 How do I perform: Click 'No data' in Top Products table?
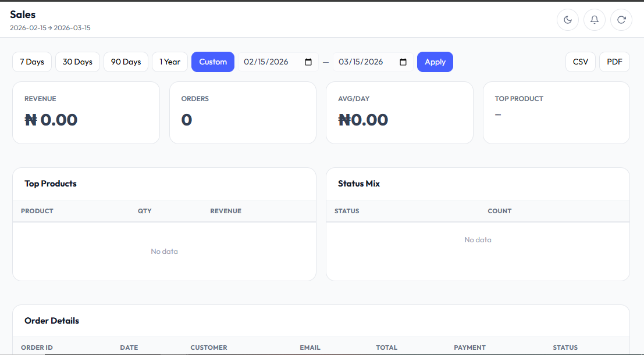click(164, 252)
